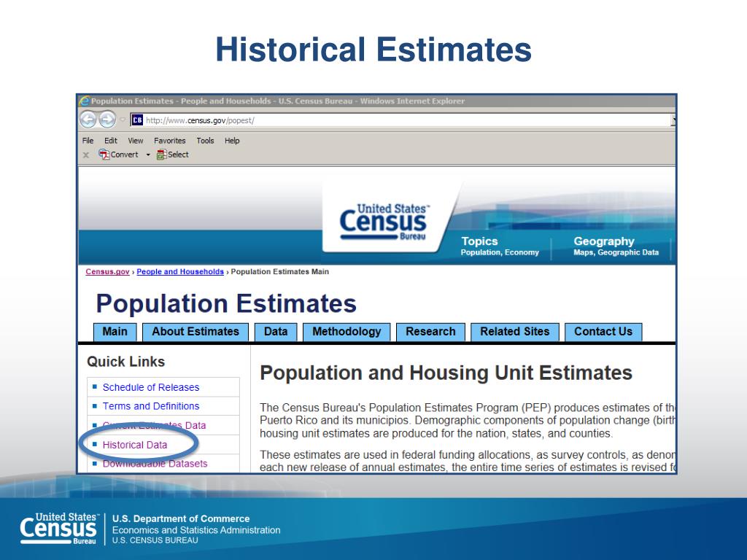Open the View menu
The height and width of the screenshot is (560, 747).
point(135,141)
